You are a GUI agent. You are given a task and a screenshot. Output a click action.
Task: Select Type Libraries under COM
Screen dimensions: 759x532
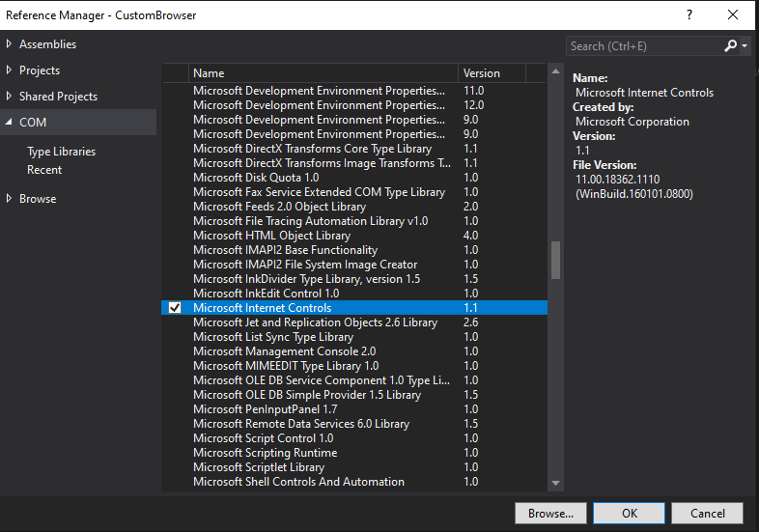pos(61,152)
